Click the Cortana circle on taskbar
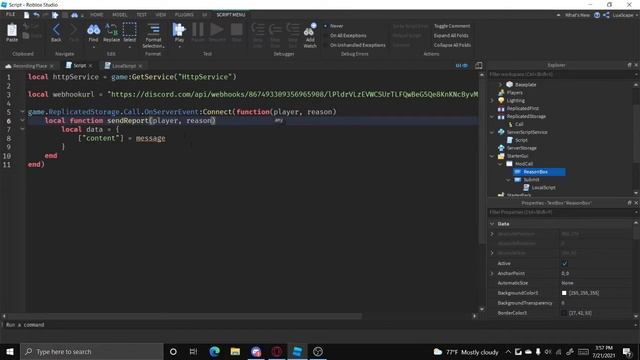The image size is (640, 360). (173, 351)
